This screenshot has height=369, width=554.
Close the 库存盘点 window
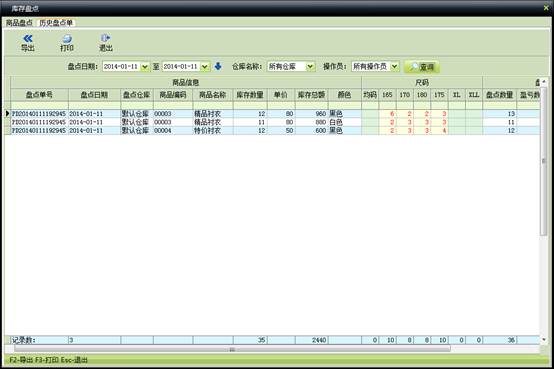(x=546, y=7)
